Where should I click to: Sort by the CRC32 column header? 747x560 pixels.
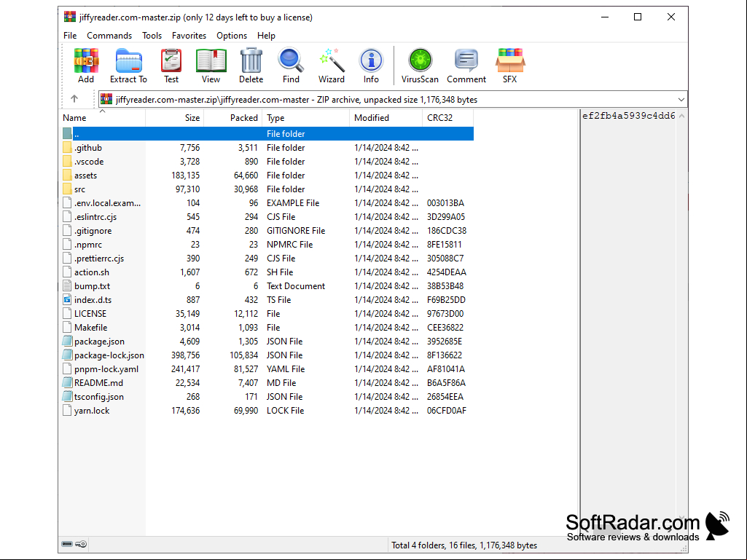447,118
